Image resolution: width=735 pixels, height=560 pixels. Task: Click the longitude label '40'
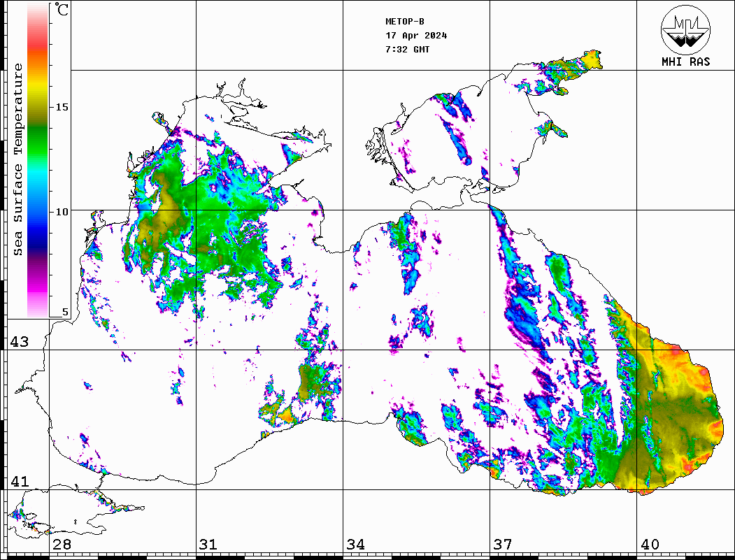click(x=650, y=544)
